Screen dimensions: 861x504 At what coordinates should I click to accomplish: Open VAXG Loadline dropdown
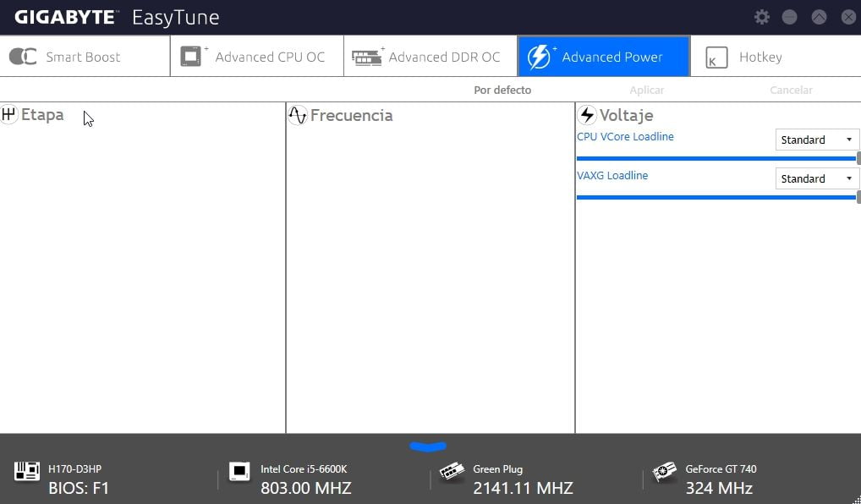coord(817,178)
